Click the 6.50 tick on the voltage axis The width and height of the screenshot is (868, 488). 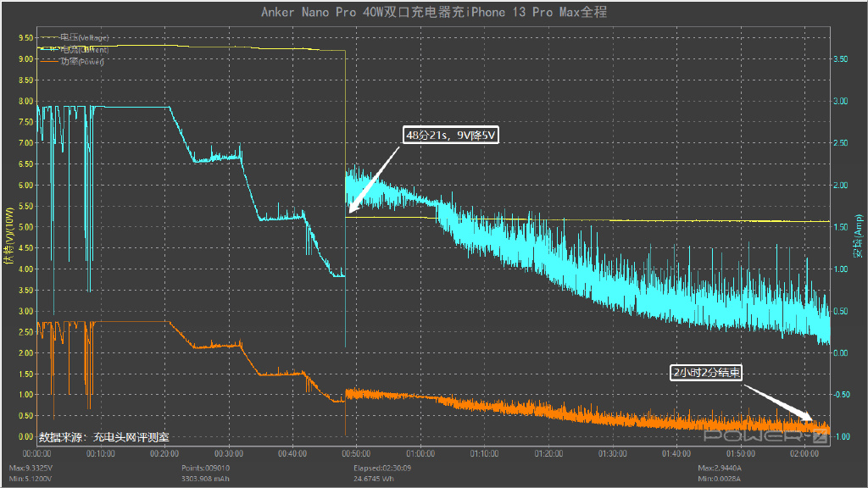coord(26,164)
